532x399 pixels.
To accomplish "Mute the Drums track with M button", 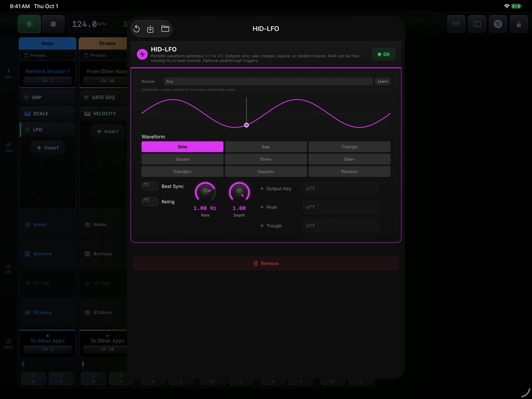I will pyautogui.click(x=93, y=379).
